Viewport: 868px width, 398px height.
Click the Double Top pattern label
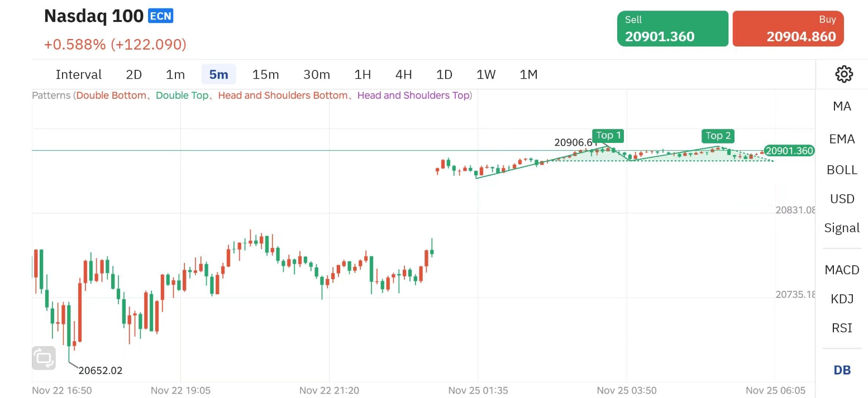click(x=182, y=95)
